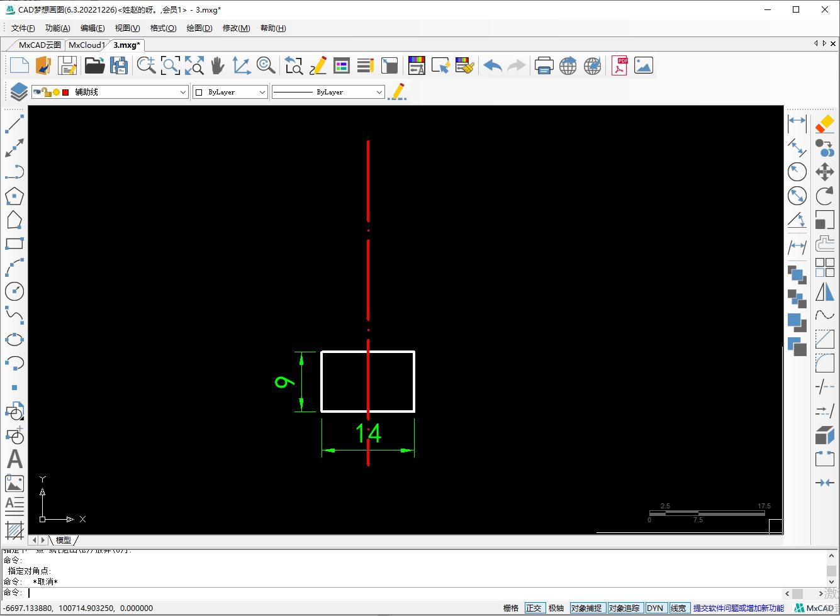Enable 对象捕捉 object snap
840x616 pixels.
[x=587, y=608]
